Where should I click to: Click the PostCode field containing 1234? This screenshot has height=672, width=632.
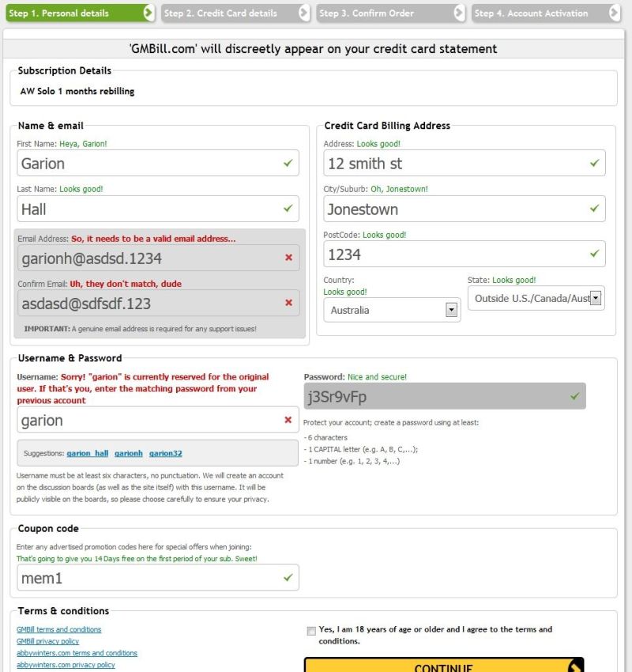pos(465,254)
